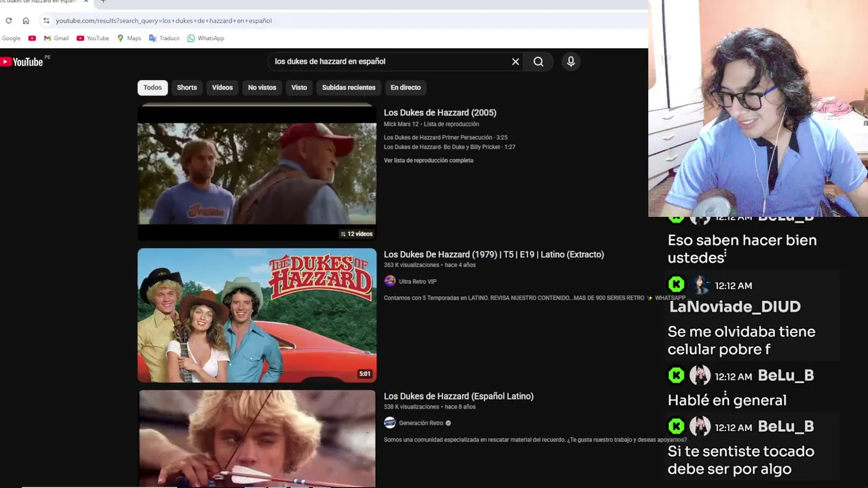Click the browser address bar URL
The width and height of the screenshot is (868, 488).
163,20
